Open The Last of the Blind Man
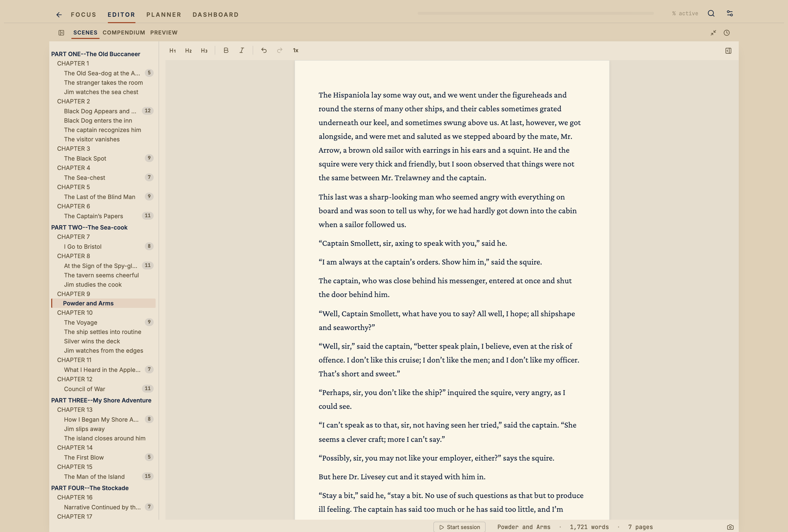The height and width of the screenshot is (532, 788). click(x=100, y=197)
